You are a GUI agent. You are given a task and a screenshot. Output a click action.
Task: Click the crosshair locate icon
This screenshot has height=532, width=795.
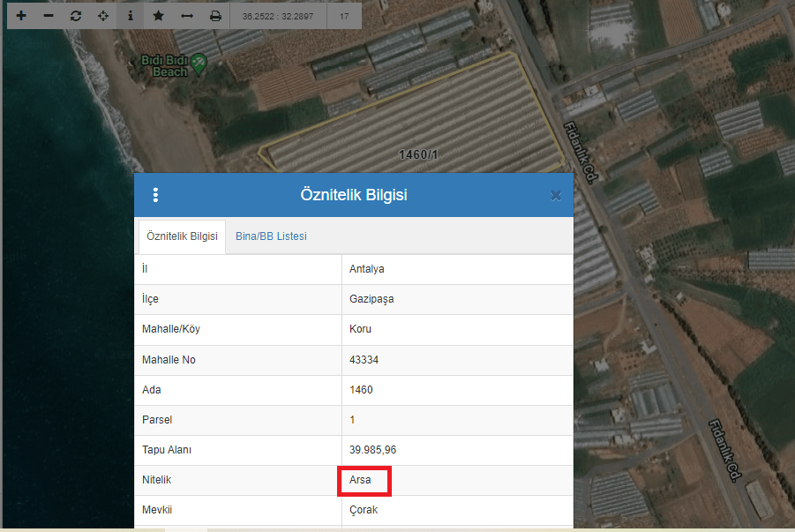103,16
